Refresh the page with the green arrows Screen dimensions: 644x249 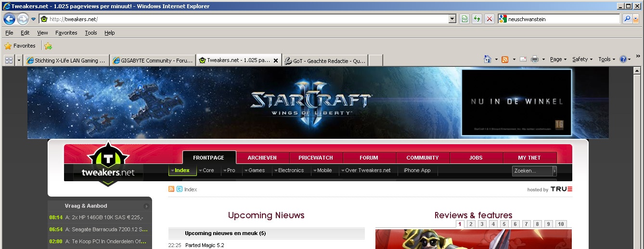(x=477, y=19)
